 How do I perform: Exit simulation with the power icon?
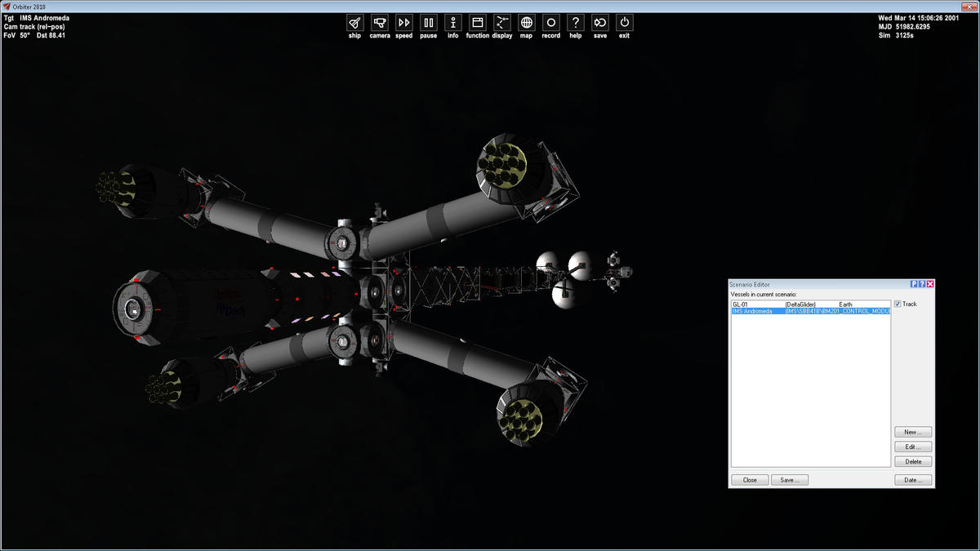pos(625,23)
